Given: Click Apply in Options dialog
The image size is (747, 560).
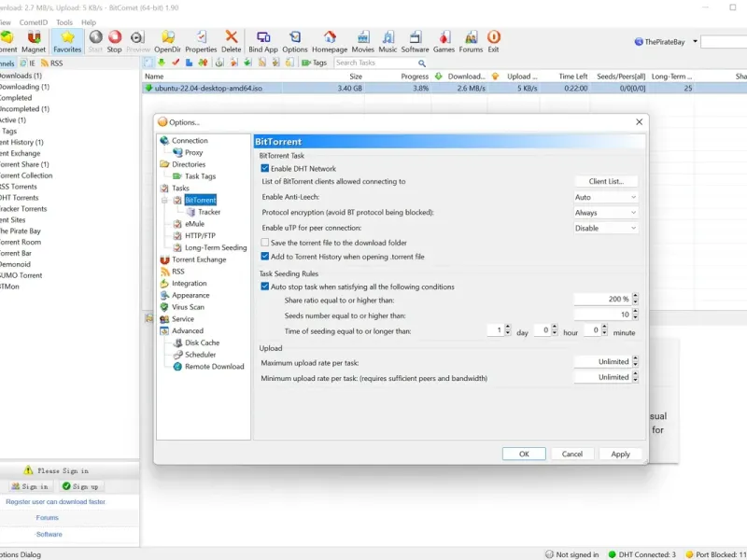Looking at the screenshot, I should 620,454.
